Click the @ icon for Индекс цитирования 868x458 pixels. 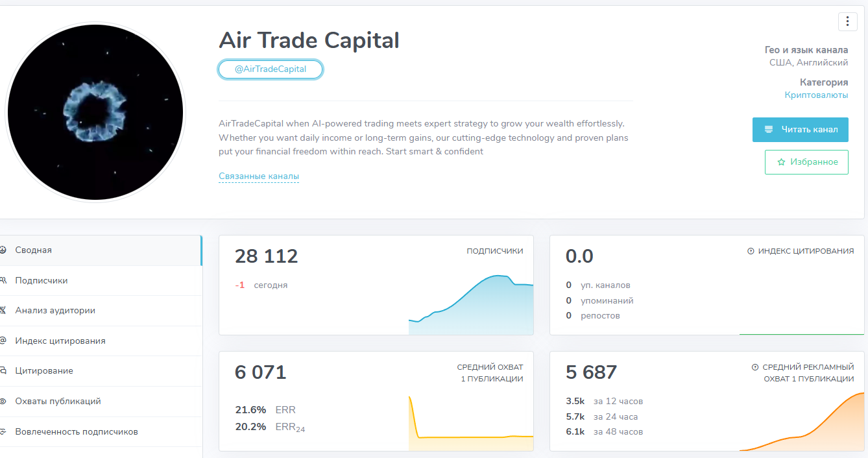point(3,341)
